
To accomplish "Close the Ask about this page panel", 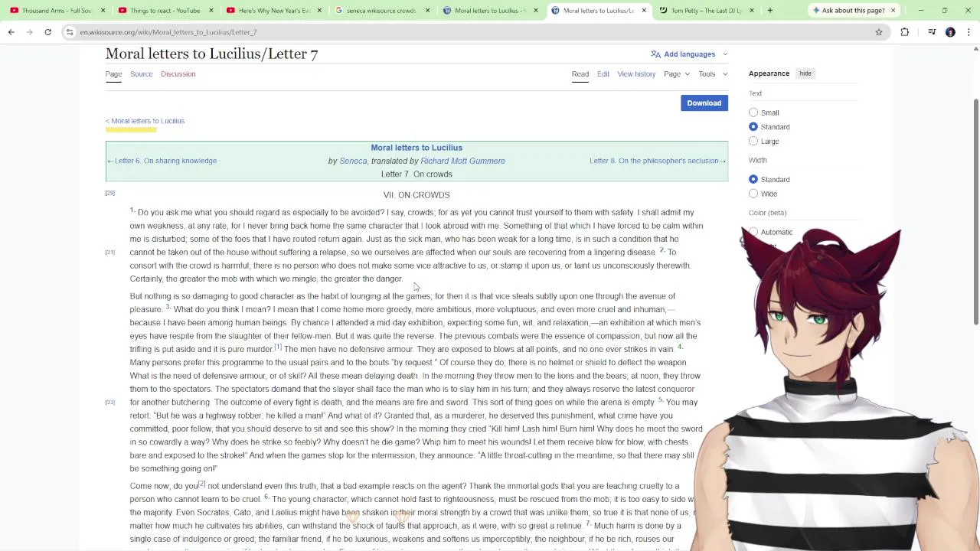I will coord(893,11).
